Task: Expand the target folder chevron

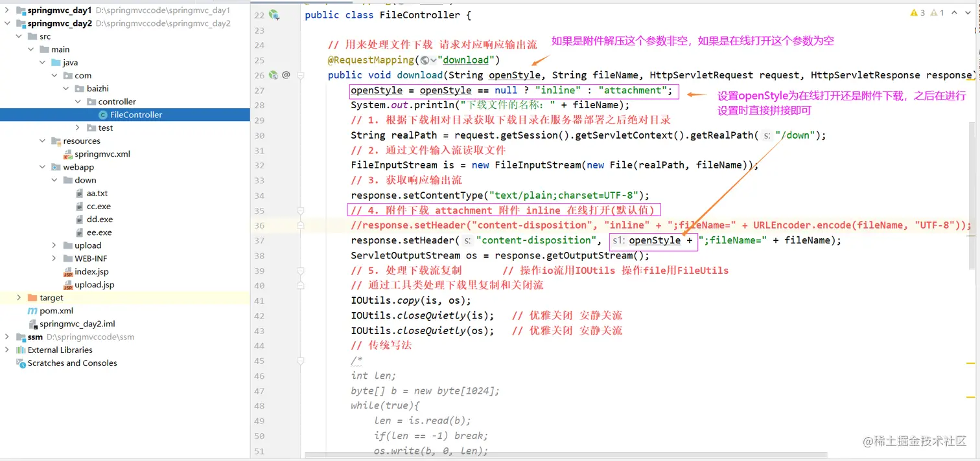Action: pyautogui.click(x=19, y=298)
